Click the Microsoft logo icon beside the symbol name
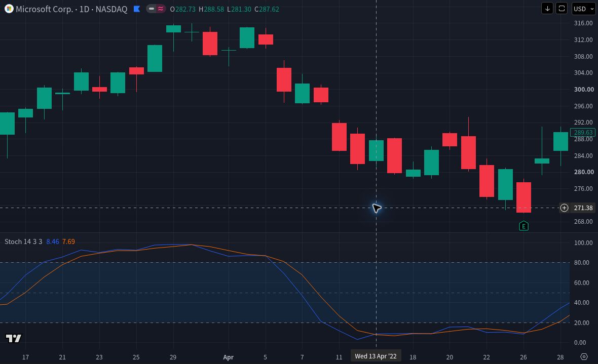 [x=9, y=9]
